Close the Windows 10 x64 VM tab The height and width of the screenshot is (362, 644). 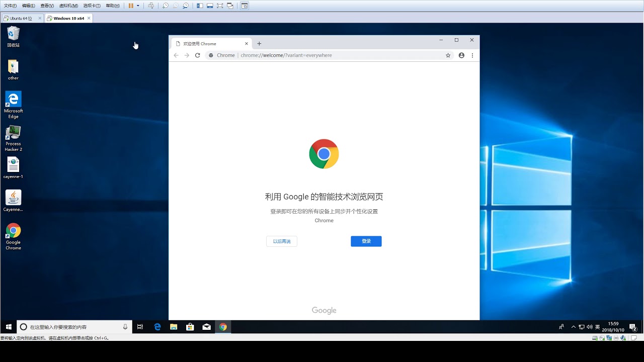click(89, 18)
